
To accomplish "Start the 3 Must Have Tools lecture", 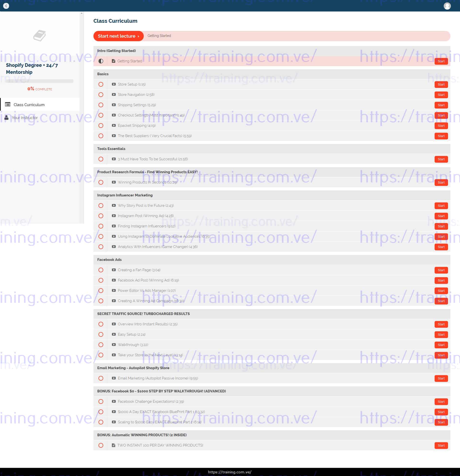I will (441, 159).
